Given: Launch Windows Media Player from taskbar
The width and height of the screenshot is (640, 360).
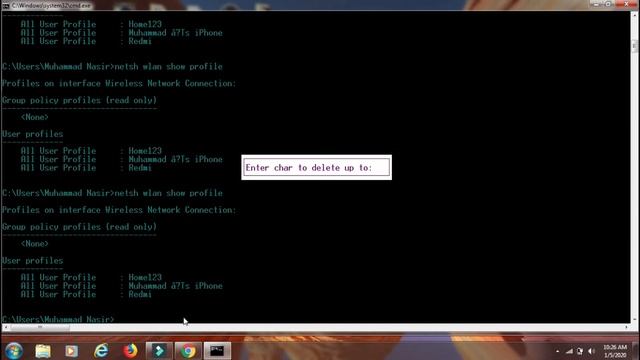Looking at the screenshot, I should (x=72, y=351).
